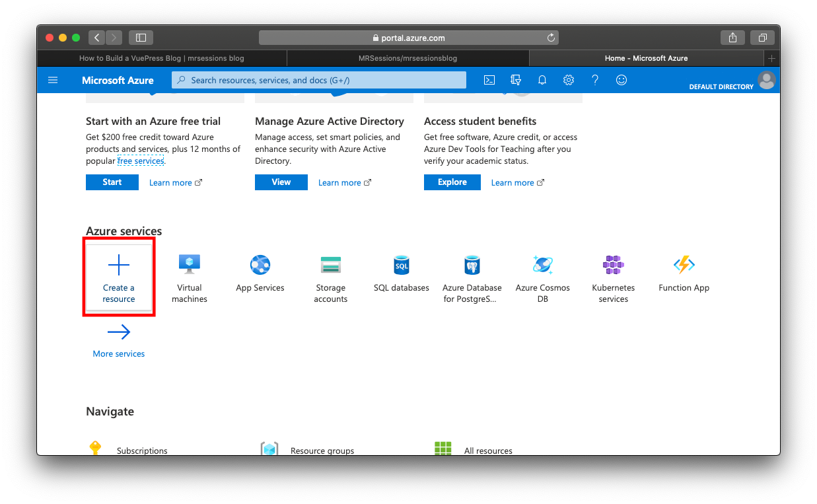Click the Create a resource plus icon
This screenshot has width=817, height=504.
(x=119, y=265)
